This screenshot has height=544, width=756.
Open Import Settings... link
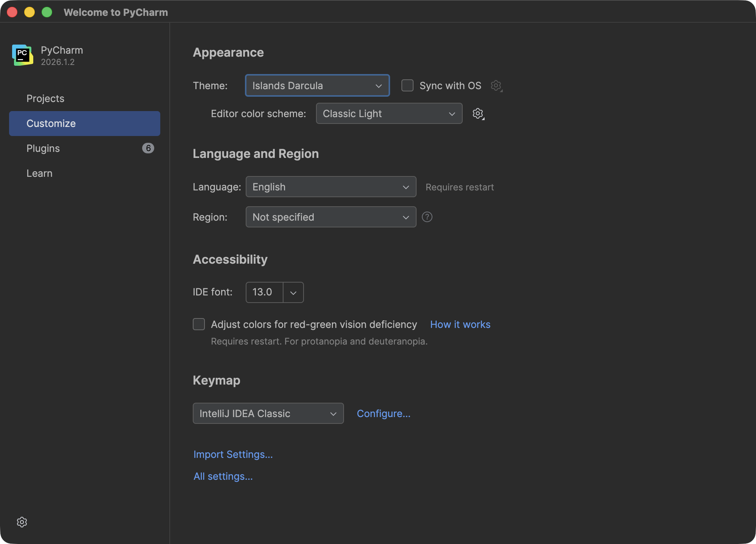click(x=233, y=454)
